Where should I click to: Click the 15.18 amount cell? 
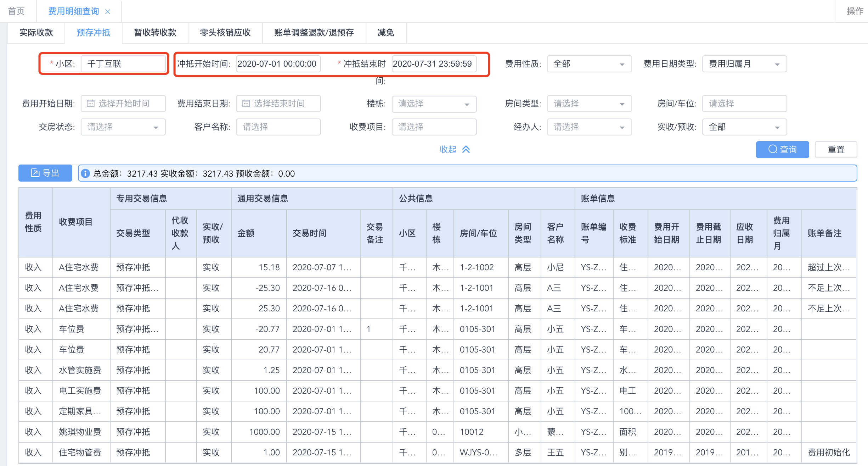259,267
